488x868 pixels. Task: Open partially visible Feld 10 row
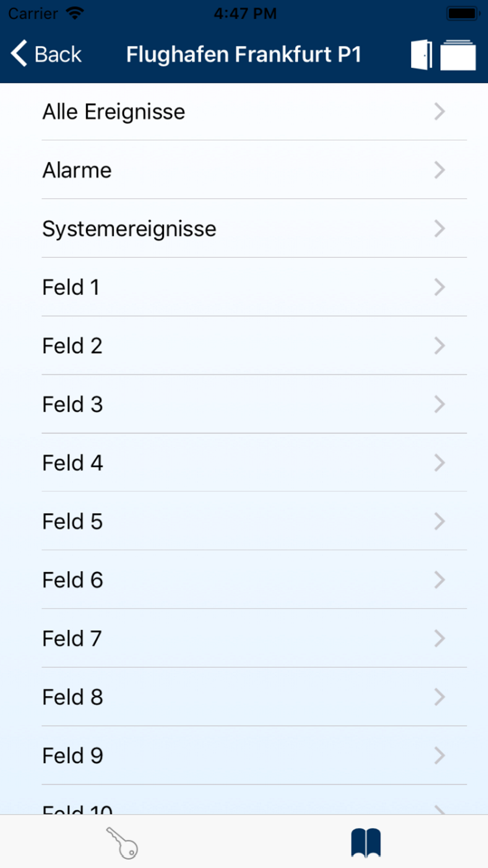click(244, 800)
